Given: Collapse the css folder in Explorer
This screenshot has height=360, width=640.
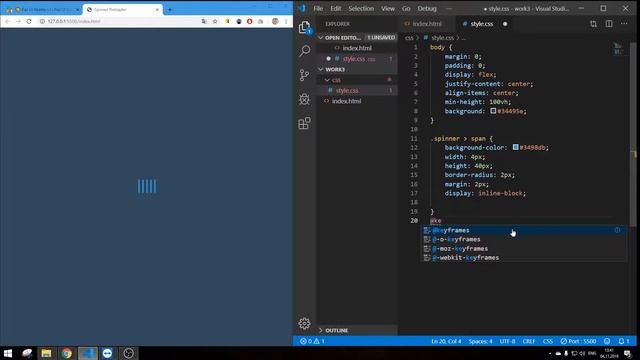Looking at the screenshot, I should (x=327, y=80).
